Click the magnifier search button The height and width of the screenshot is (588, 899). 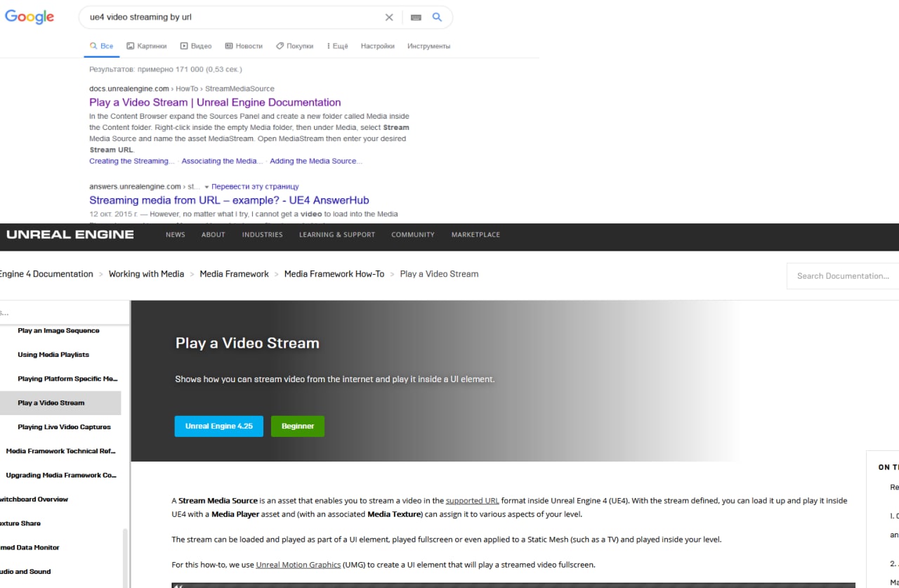[x=437, y=17]
